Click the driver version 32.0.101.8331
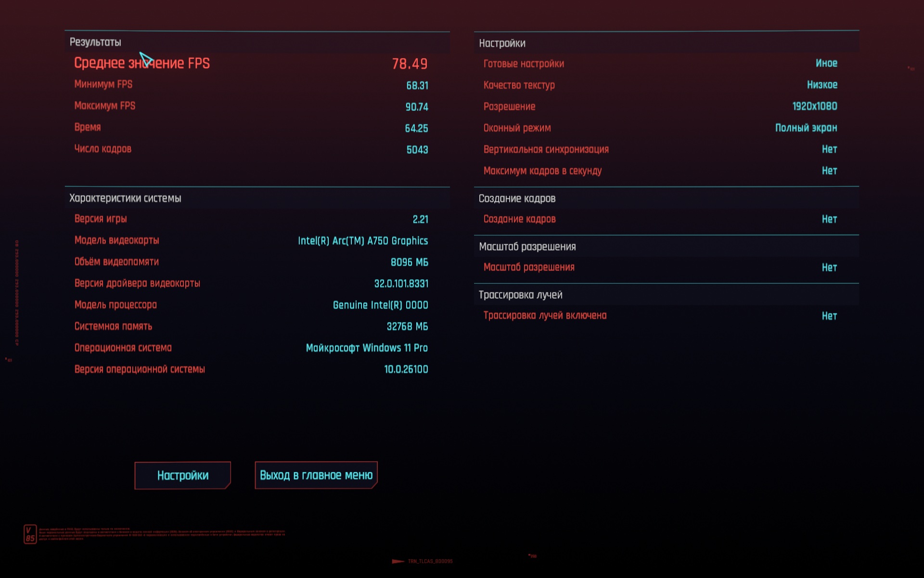924x578 pixels. pyautogui.click(x=401, y=284)
